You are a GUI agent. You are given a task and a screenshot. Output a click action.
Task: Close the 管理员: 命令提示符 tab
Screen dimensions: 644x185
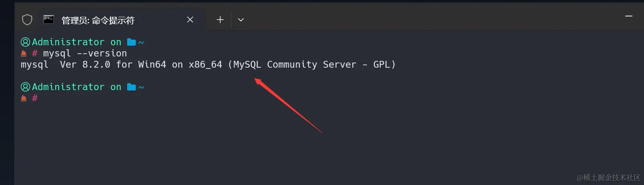[x=190, y=20]
